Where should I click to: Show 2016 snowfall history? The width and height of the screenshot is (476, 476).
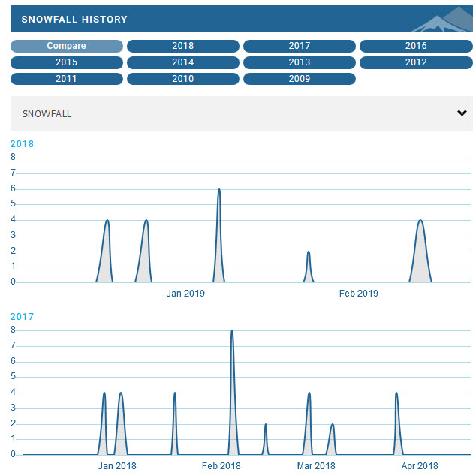[x=416, y=46]
